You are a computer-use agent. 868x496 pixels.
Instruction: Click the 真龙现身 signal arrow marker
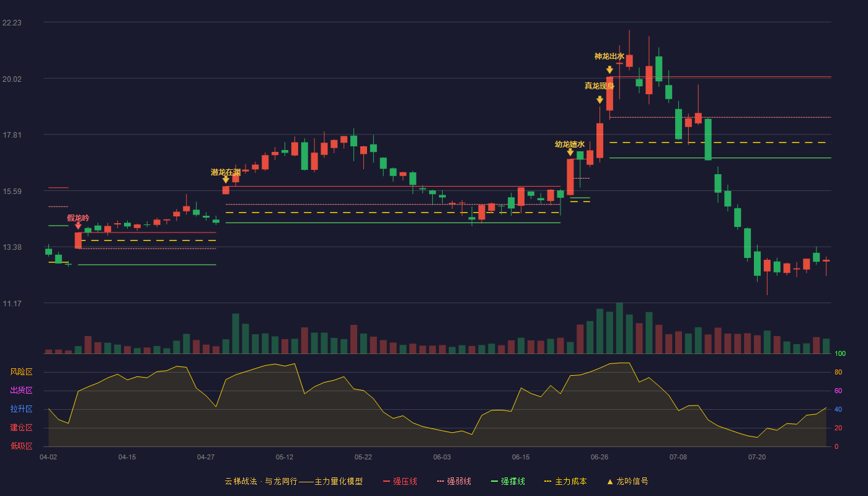(x=600, y=100)
